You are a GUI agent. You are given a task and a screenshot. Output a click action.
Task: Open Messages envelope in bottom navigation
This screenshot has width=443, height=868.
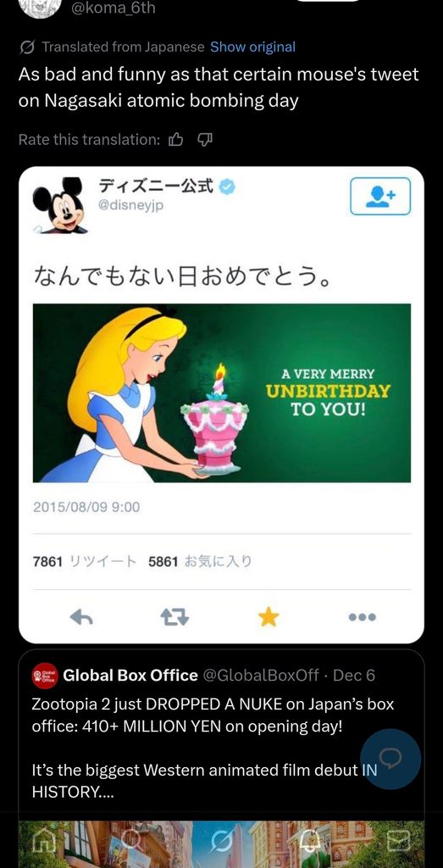(x=399, y=843)
